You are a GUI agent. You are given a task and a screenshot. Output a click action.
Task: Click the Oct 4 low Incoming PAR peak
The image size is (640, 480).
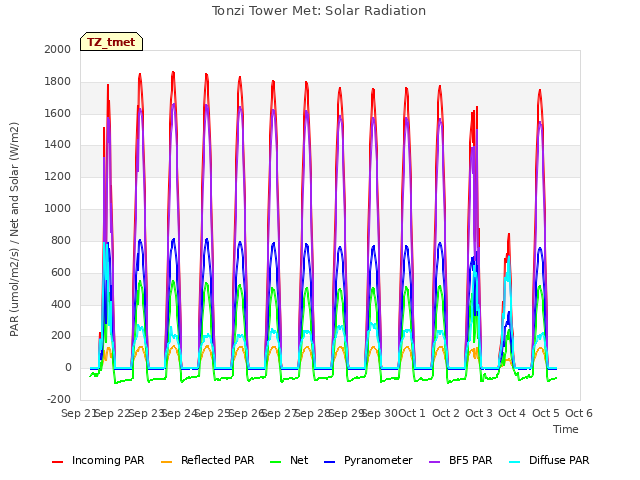(509, 235)
